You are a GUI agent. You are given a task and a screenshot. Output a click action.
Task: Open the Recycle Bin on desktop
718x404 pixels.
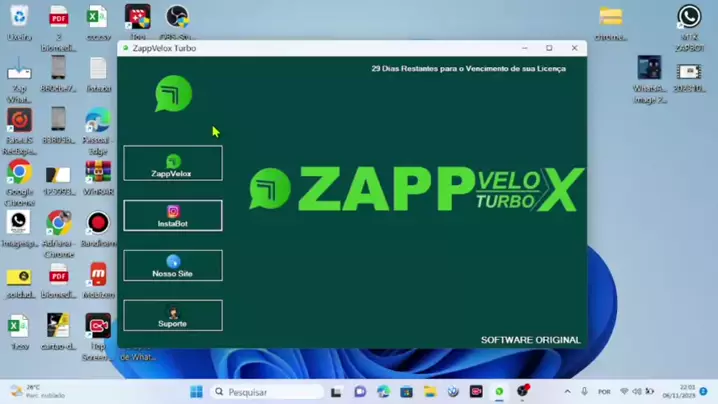pos(19,18)
